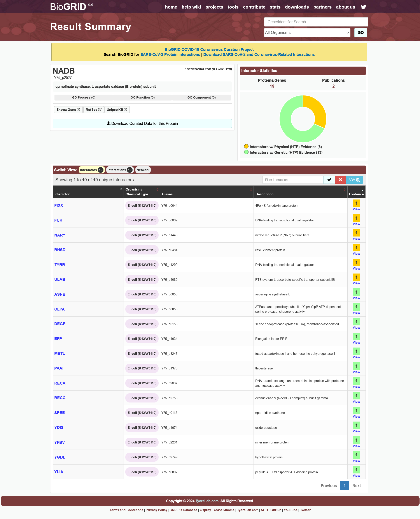Click View link for NARY row
The width and height of the screenshot is (420, 519).
pyautogui.click(x=356, y=239)
